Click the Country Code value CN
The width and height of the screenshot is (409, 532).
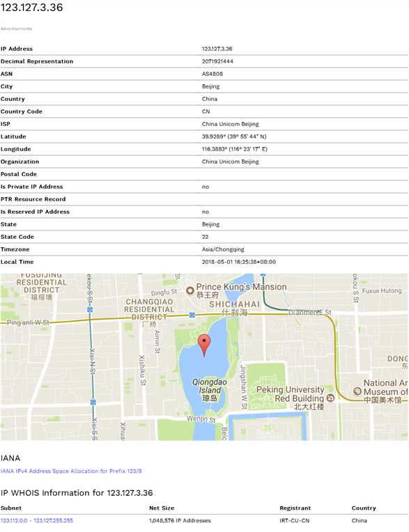click(206, 111)
